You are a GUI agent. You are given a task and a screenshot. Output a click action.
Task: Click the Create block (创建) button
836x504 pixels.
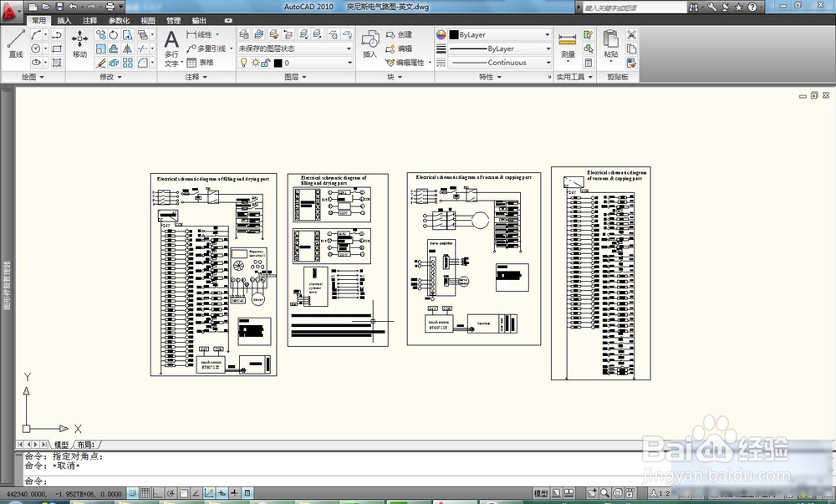[399, 34]
